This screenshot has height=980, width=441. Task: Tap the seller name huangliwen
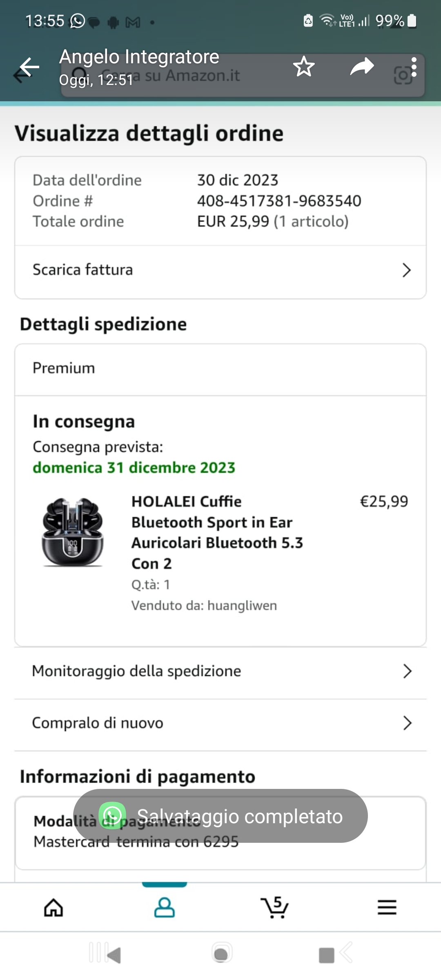242,606
